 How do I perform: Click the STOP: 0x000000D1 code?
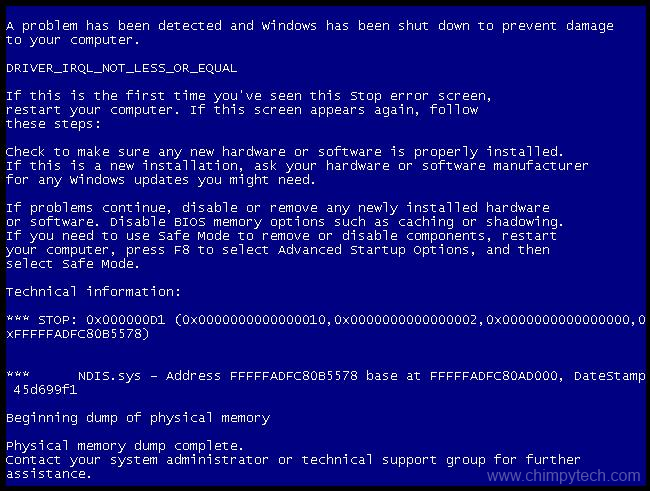click(102, 320)
